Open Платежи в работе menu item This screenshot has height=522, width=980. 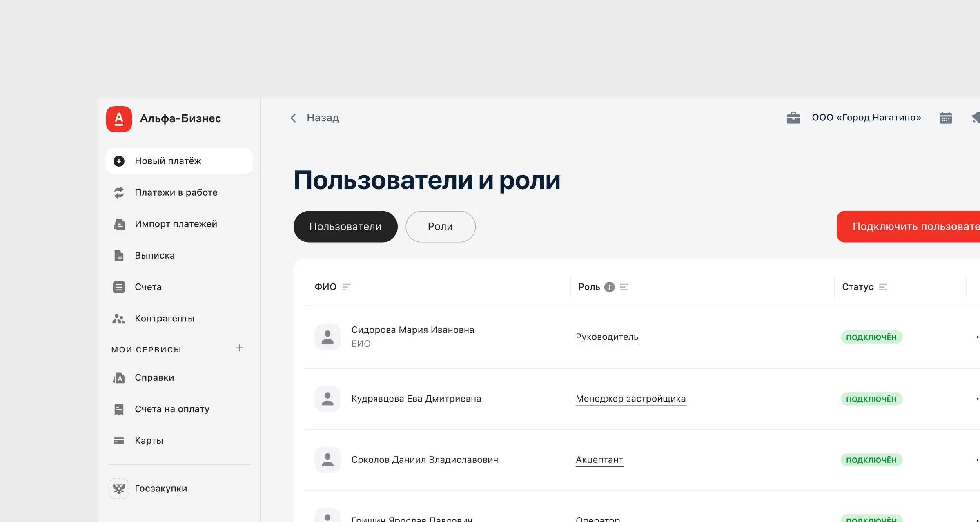coord(176,192)
